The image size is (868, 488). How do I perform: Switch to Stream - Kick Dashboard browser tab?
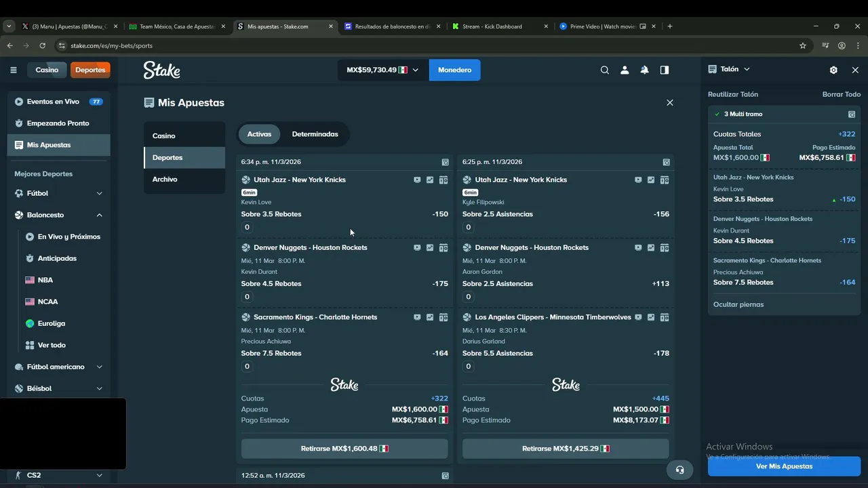[x=500, y=26]
